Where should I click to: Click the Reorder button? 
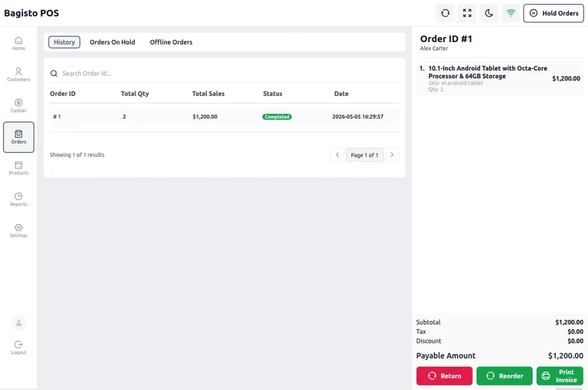click(x=504, y=376)
